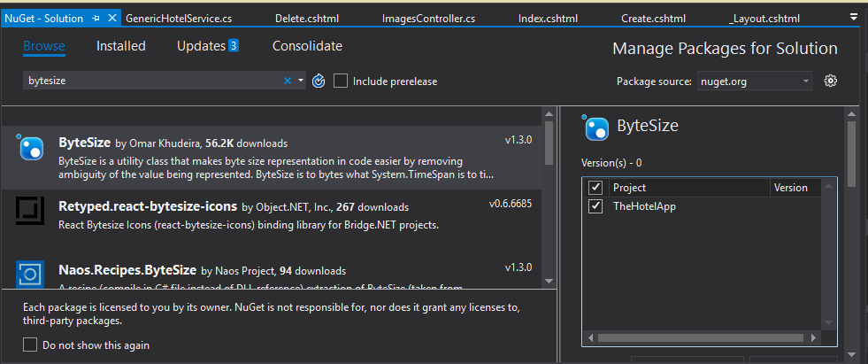
Task: Click details pane scroll up arrow
Action: click(852, 113)
